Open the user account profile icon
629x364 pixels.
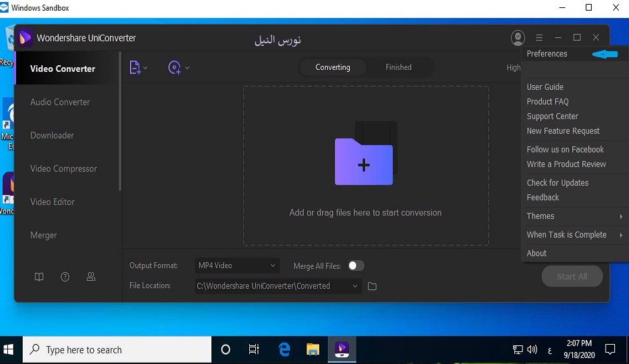pos(518,38)
